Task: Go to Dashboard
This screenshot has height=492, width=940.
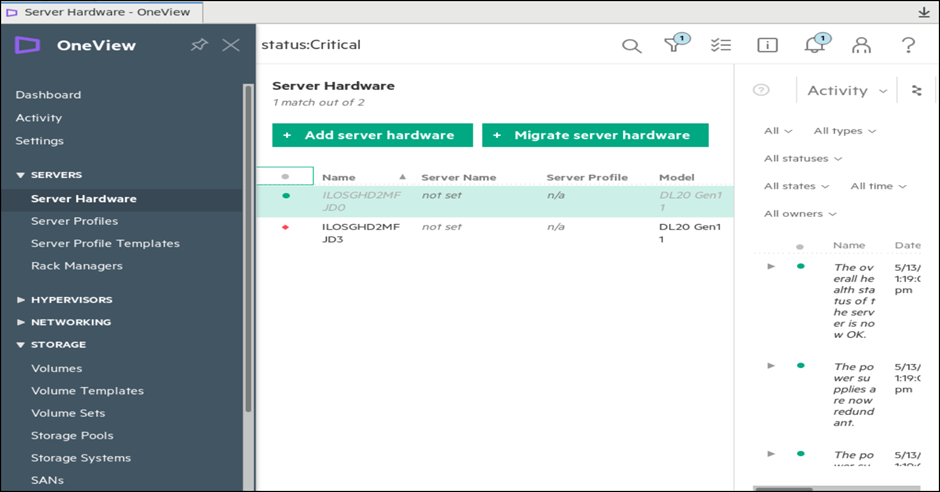Action: pos(48,95)
